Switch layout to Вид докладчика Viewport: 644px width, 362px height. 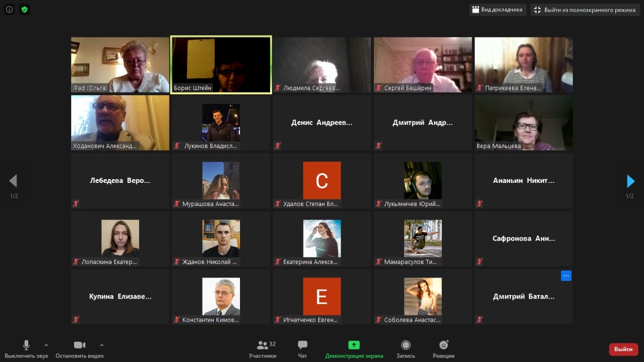(x=498, y=10)
